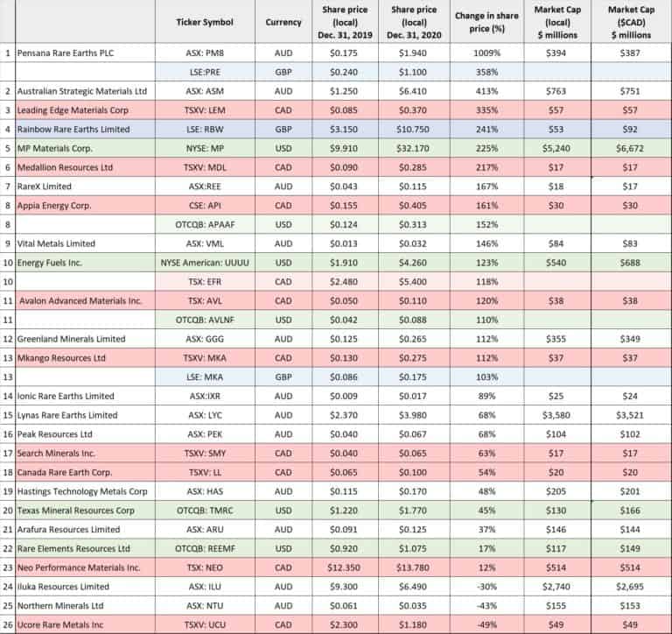Select the LSE: MKA ticker cell
The image size is (672, 634).
(205, 377)
